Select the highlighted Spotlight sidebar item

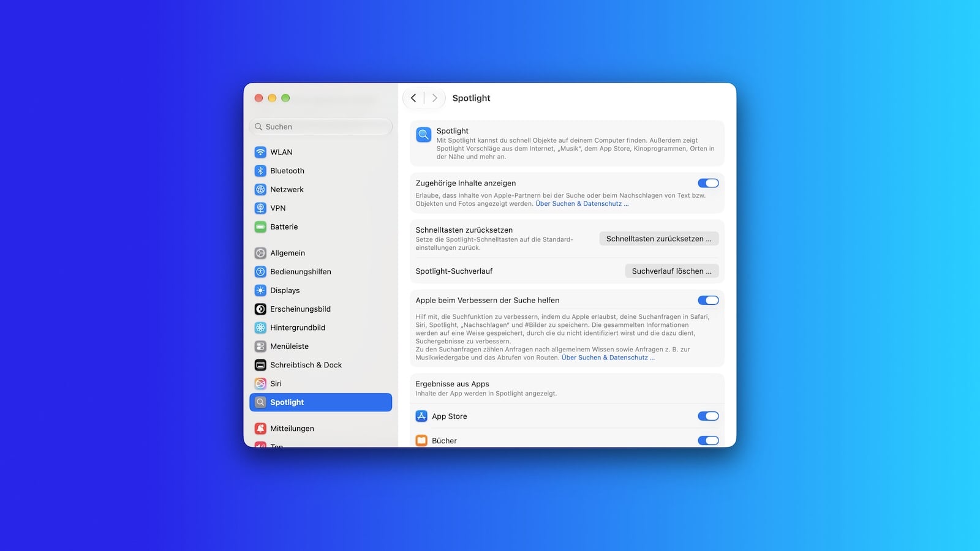click(321, 402)
